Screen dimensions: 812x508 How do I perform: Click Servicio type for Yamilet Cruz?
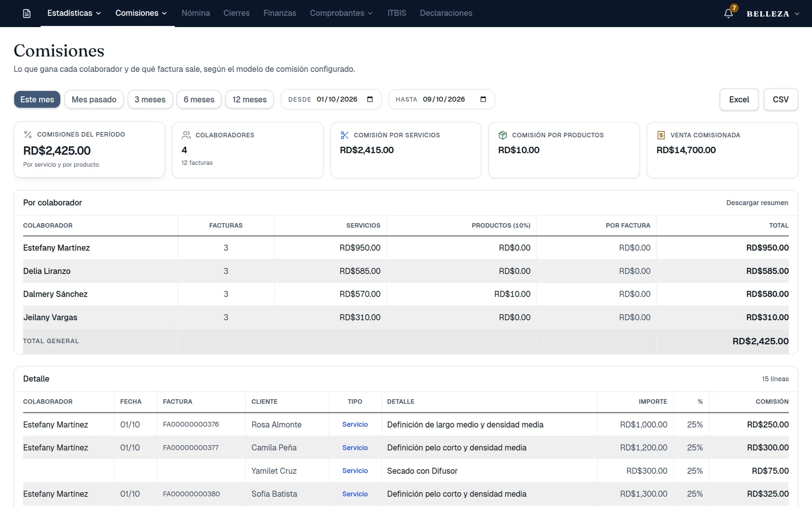[x=355, y=471]
